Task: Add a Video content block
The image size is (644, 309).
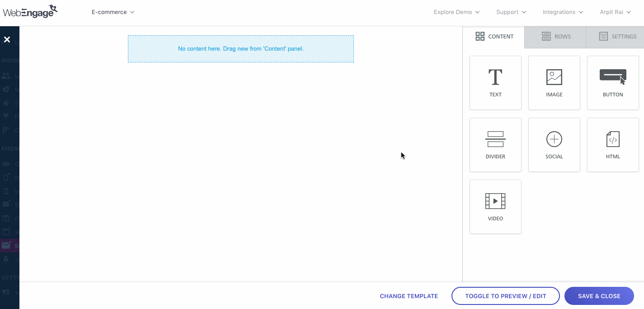Action: (x=495, y=207)
